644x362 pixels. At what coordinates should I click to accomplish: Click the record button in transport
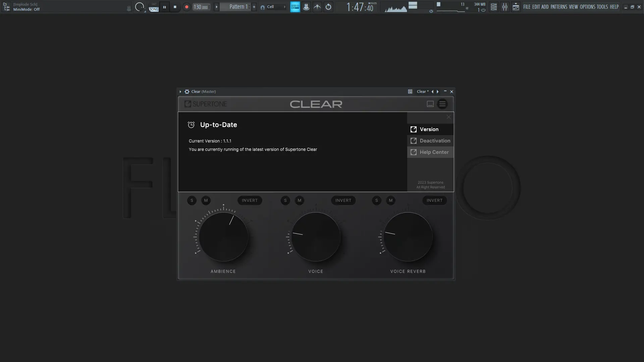pos(186,7)
